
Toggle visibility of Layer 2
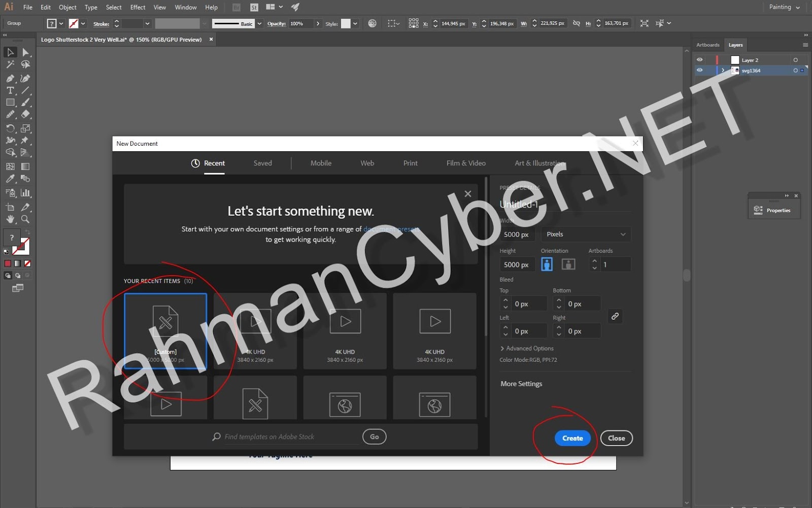click(700, 59)
